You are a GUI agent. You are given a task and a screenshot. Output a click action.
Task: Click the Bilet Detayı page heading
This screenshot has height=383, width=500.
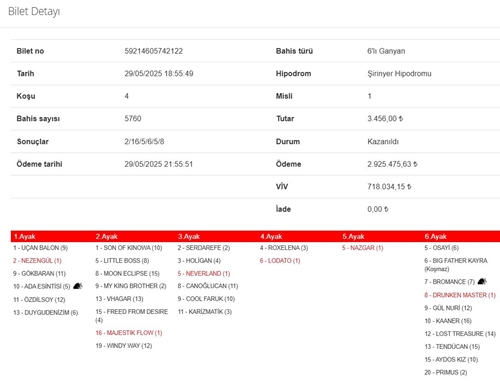34,11
